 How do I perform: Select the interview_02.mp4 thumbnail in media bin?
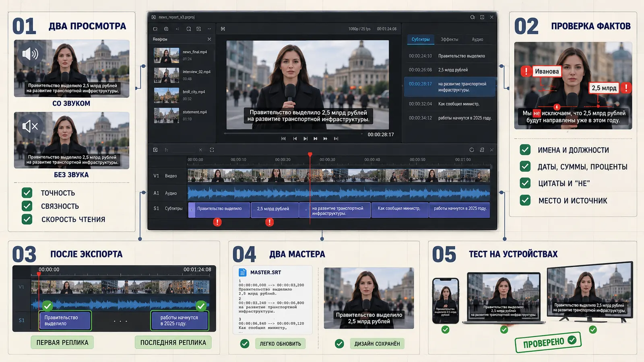click(166, 75)
